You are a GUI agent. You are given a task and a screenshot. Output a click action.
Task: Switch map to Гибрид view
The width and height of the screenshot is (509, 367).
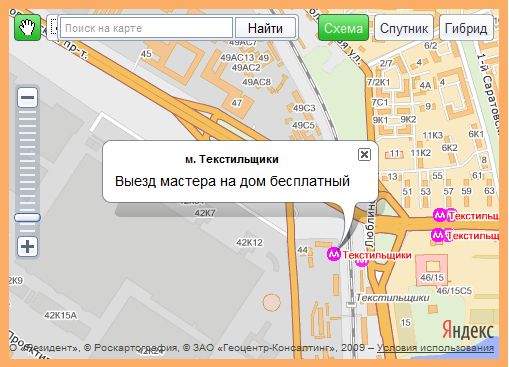(466, 28)
